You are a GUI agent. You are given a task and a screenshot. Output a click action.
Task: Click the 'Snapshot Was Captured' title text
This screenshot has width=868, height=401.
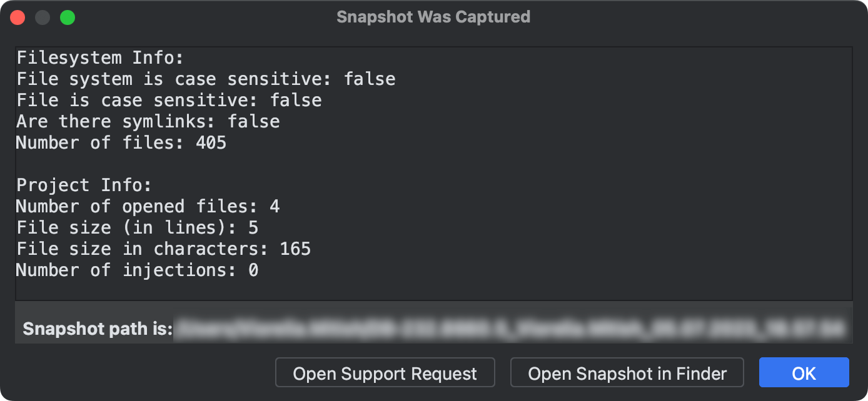[x=433, y=17]
